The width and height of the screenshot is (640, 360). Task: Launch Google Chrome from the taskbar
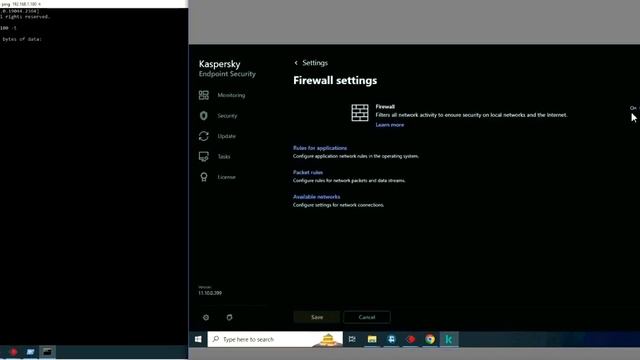tap(430, 339)
